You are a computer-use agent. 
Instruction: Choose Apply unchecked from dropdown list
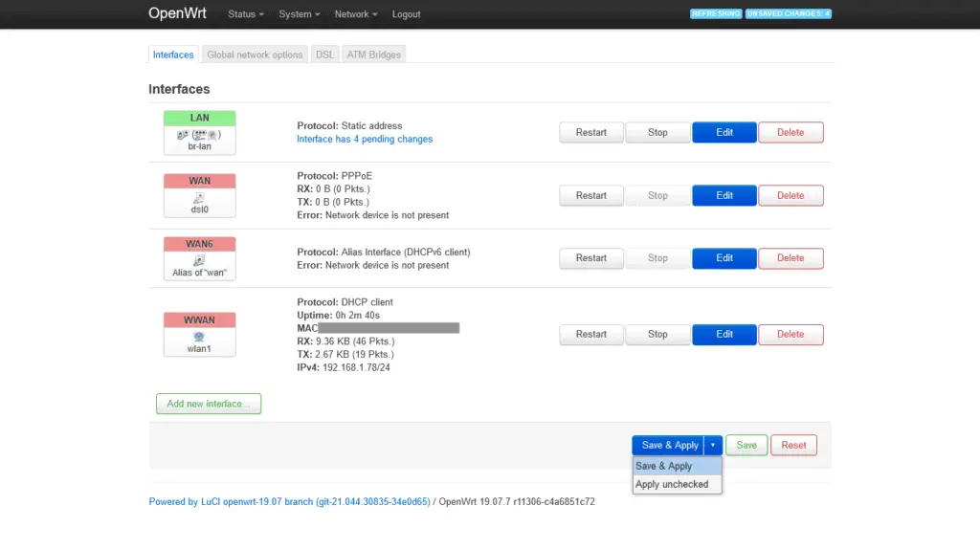coord(677,484)
